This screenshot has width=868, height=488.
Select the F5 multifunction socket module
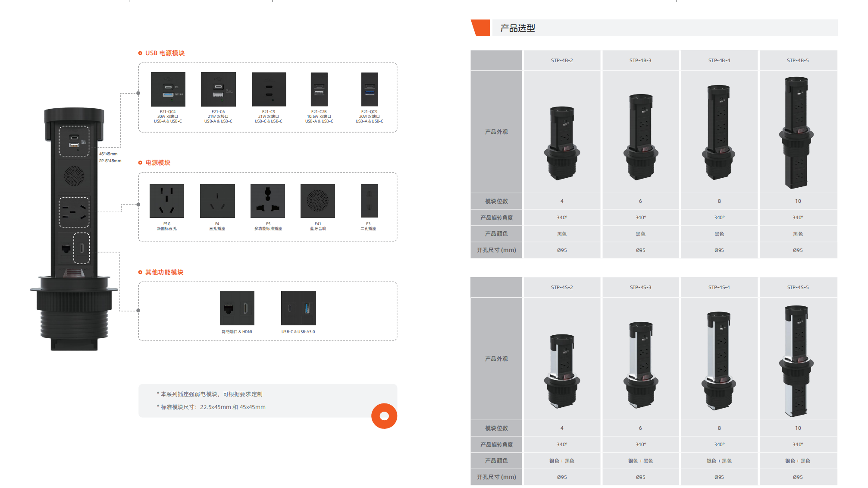pyautogui.click(x=268, y=201)
